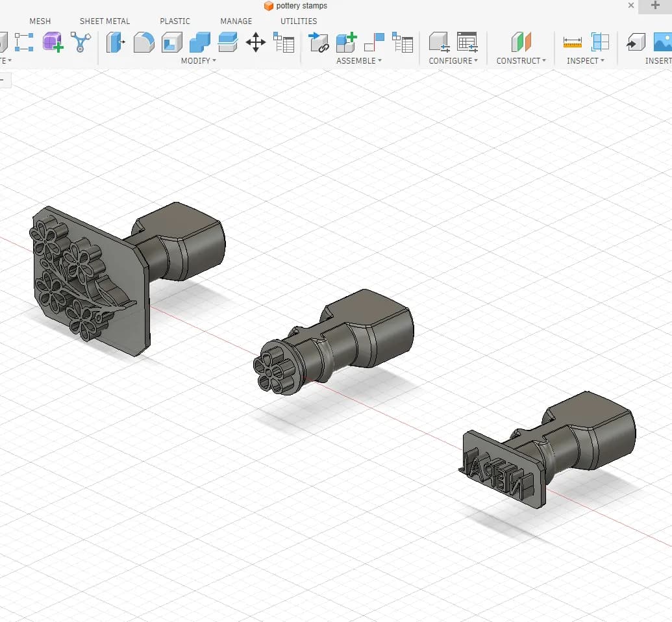Viewport: 672px width, 622px height.
Task: Open a new document tab with plus
Action: coord(655,5)
